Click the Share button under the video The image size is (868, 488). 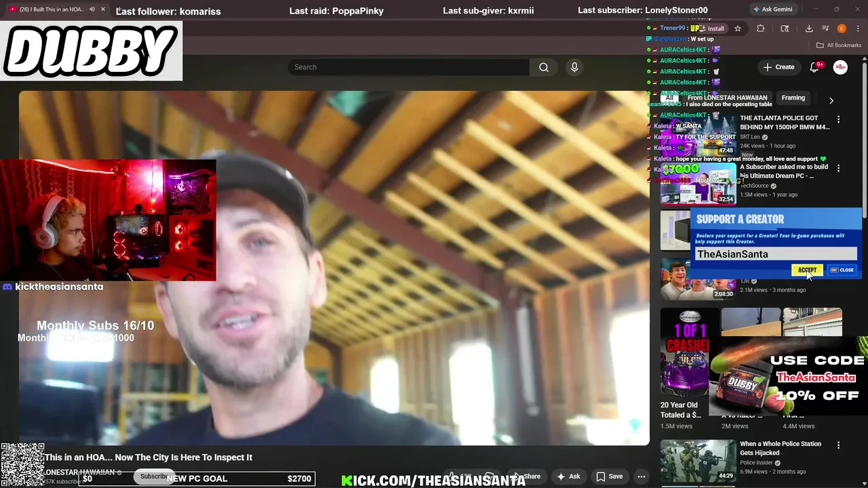[527, 476]
